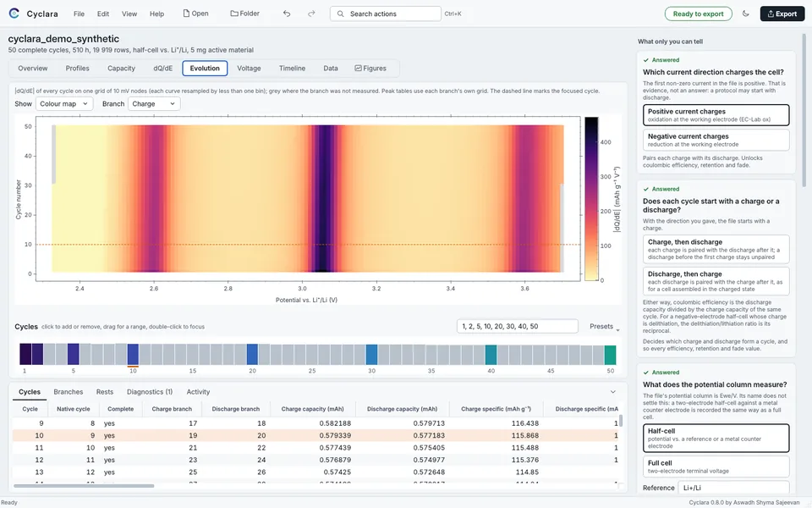
Task: Open the Help menu
Action: (x=157, y=14)
